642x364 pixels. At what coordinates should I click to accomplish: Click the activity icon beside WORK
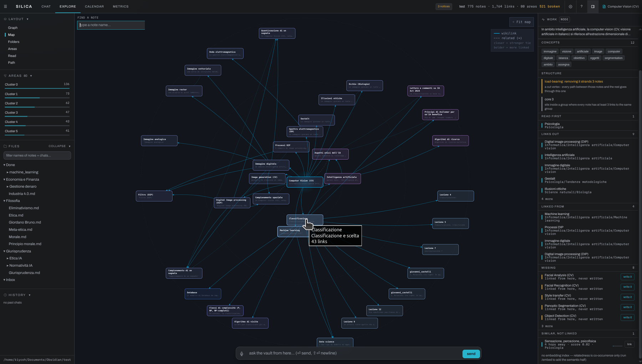tap(543, 20)
